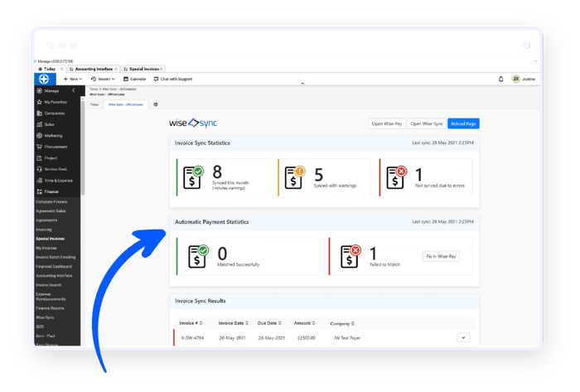The width and height of the screenshot is (580, 392).
Task: Open Chat with Support
Action: 173,79
